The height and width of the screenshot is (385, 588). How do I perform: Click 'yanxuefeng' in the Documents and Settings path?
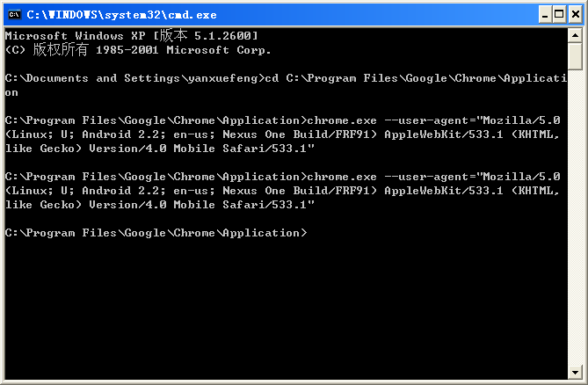point(222,78)
